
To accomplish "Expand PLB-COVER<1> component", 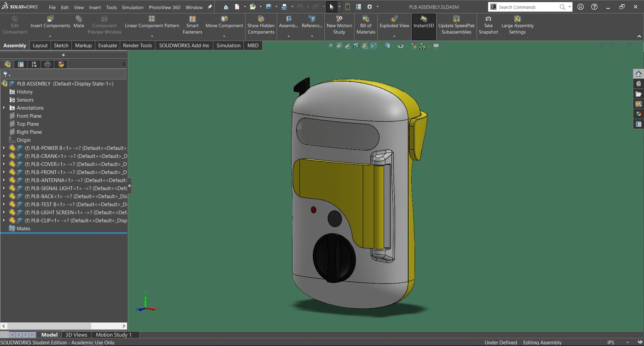I will click(x=4, y=164).
